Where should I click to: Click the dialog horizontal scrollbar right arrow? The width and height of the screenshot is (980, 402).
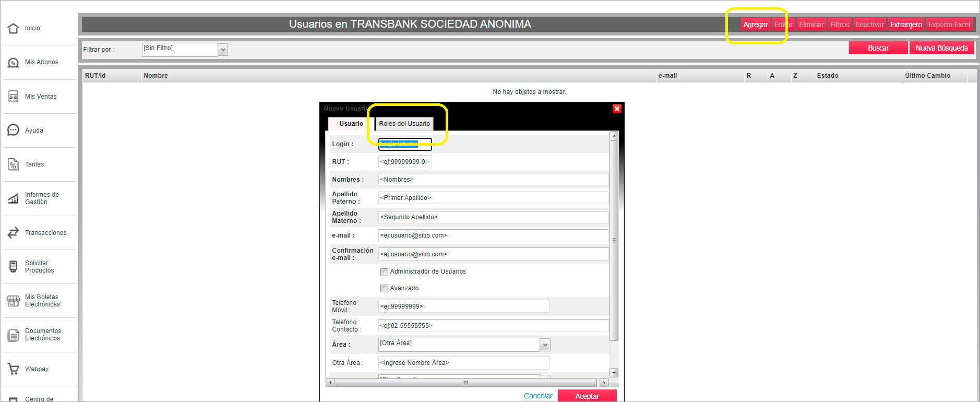tap(604, 383)
